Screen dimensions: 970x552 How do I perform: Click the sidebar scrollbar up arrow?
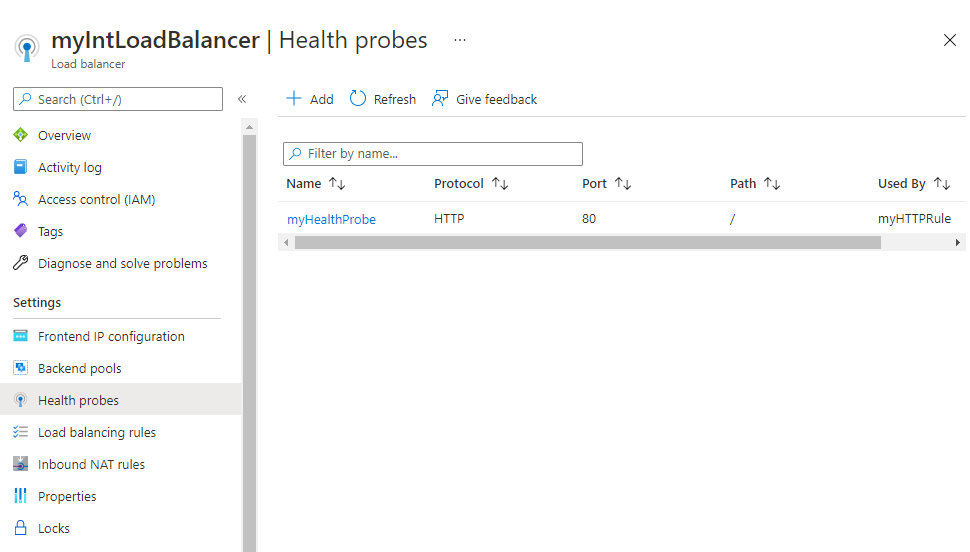pyautogui.click(x=249, y=127)
